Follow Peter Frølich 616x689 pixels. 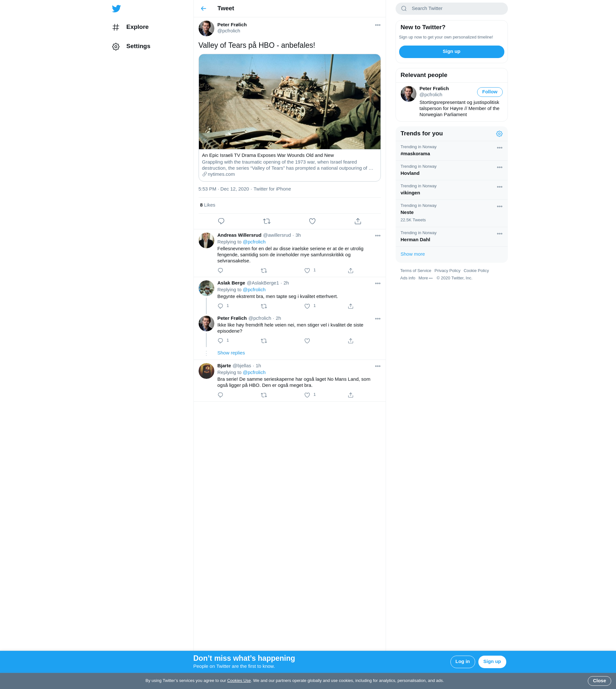click(x=489, y=92)
